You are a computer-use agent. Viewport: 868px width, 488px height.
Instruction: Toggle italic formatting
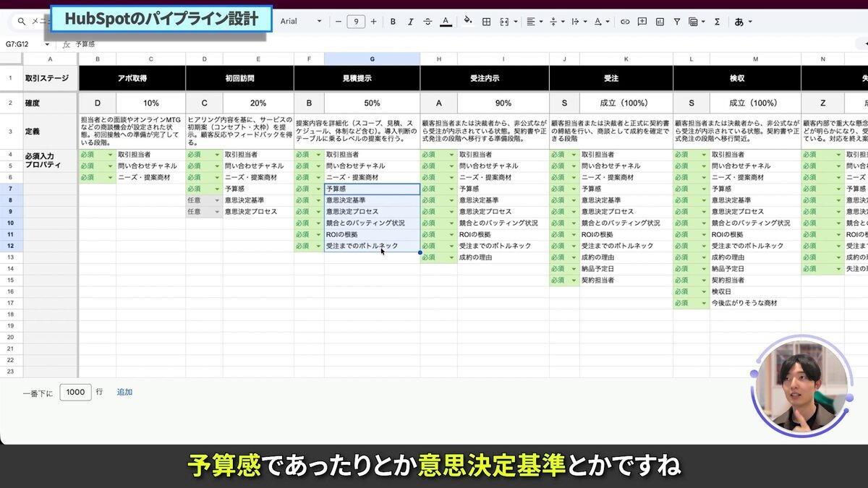click(409, 22)
